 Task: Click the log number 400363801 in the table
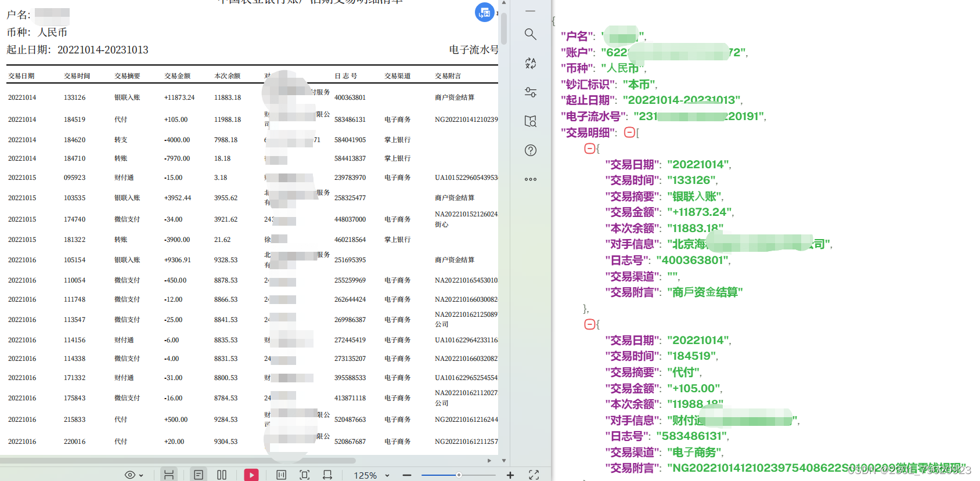[350, 97]
